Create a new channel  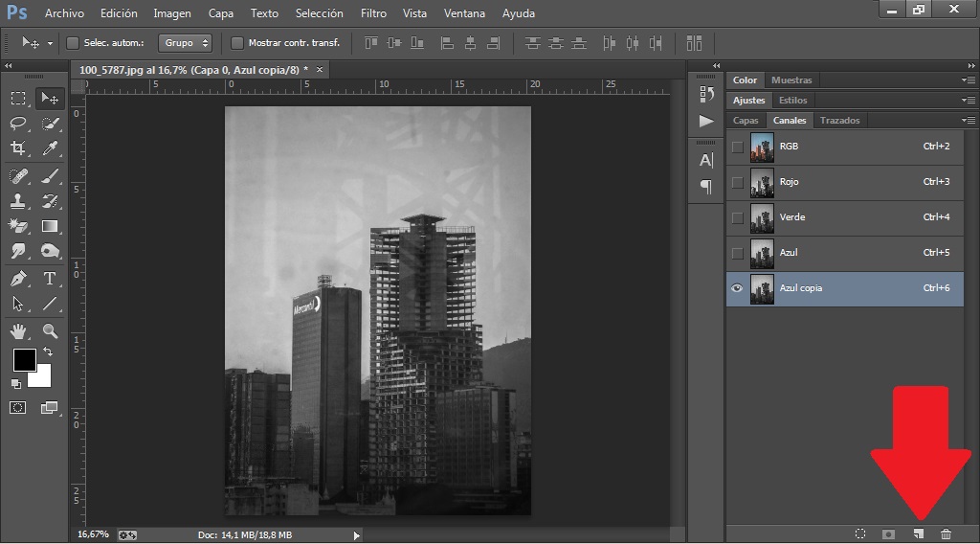click(x=918, y=534)
